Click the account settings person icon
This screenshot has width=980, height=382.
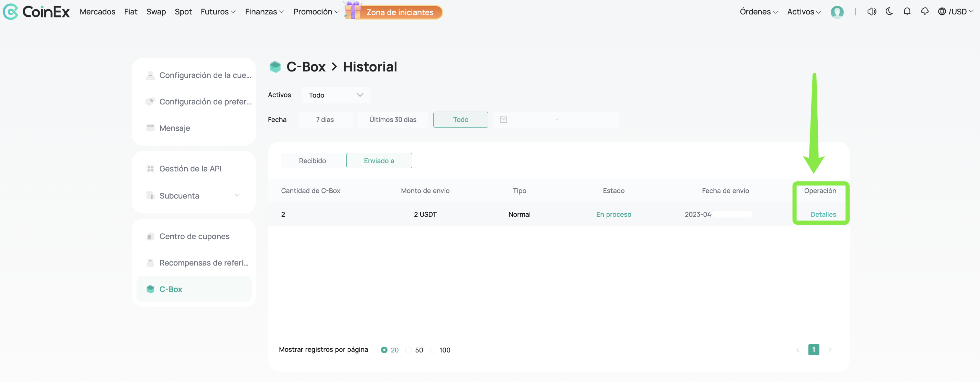(x=150, y=75)
